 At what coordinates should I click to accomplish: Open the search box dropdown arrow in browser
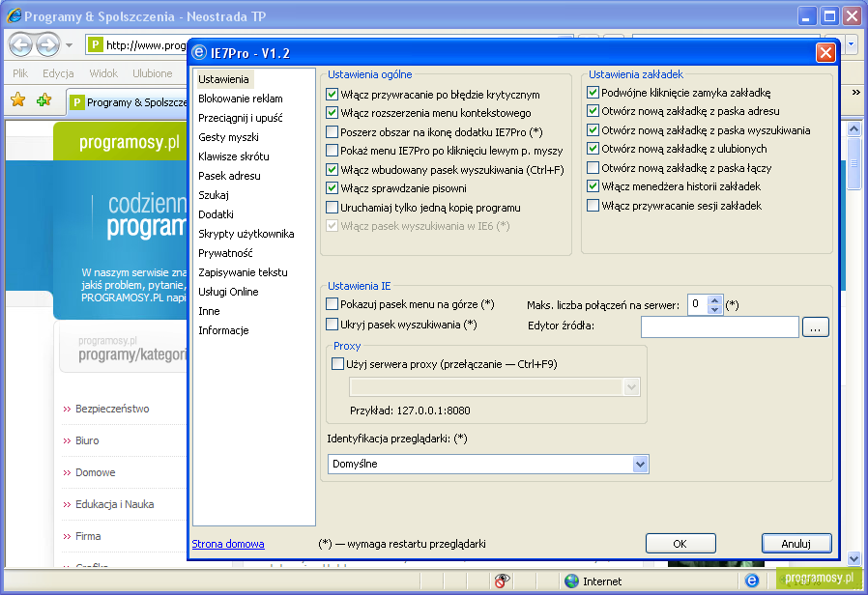(852, 44)
